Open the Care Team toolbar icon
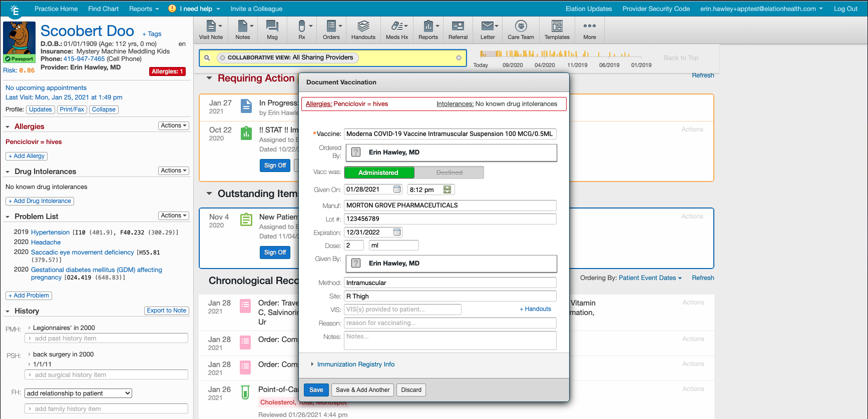Viewport: 868px width, 419px height. tap(521, 30)
